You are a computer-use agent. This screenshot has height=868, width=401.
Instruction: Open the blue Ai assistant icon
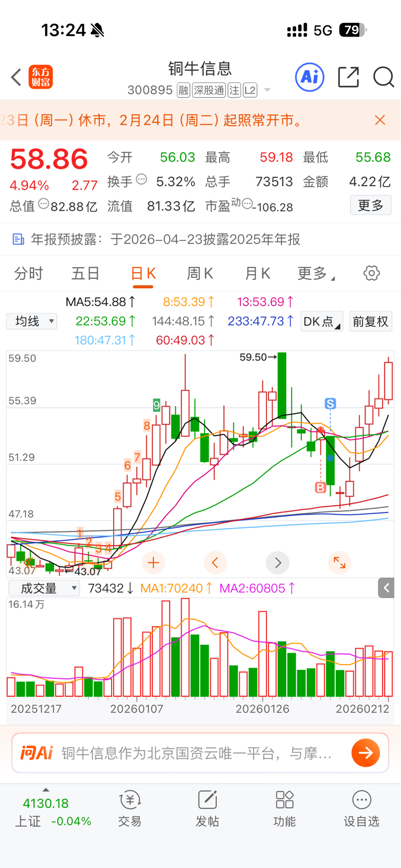pos(310,77)
